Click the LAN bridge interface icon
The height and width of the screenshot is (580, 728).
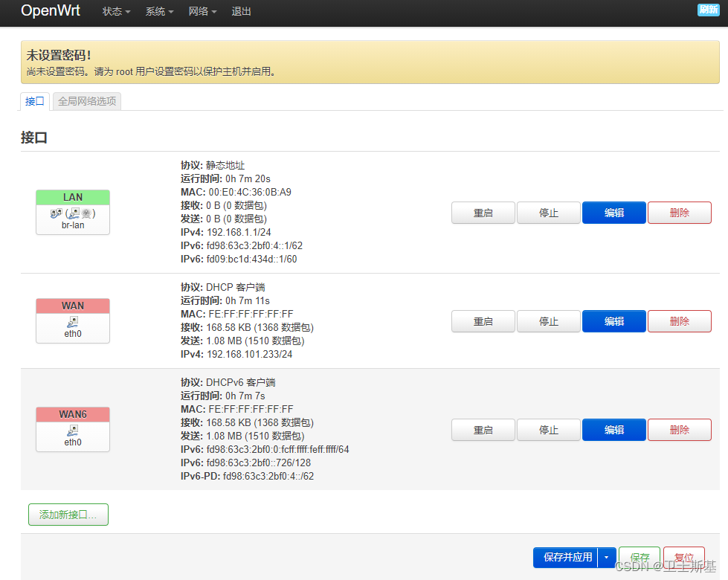56,213
